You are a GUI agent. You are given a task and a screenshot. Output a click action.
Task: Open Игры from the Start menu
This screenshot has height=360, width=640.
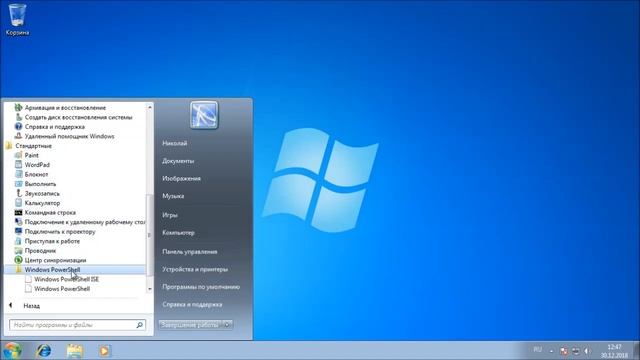click(170, 215)
